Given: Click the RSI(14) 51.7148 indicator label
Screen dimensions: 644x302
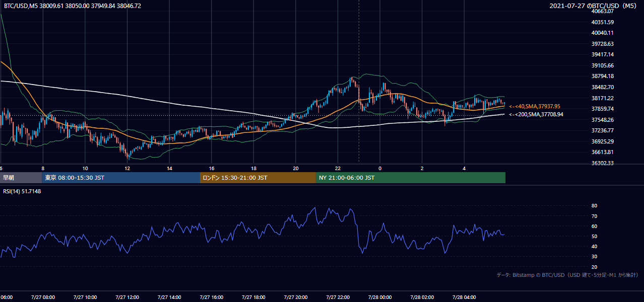Looking at the screenshot, I should [x=22, y=191].
